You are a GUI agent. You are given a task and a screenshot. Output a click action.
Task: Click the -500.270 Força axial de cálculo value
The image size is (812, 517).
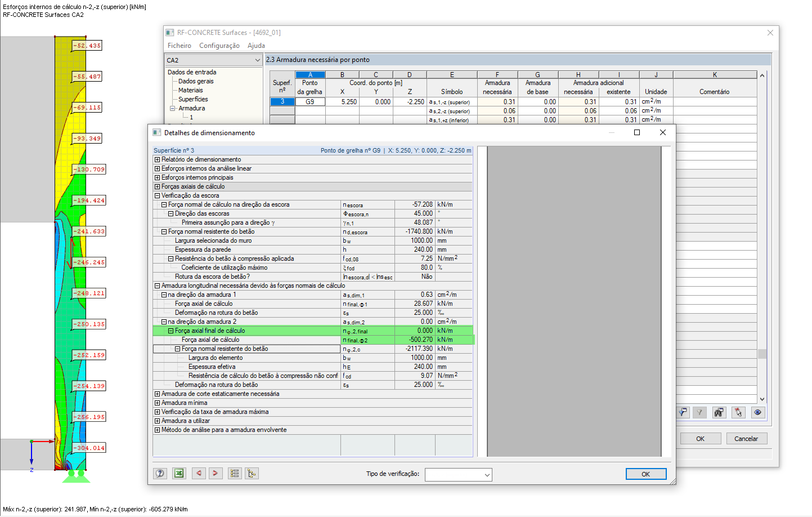point(415,340)
